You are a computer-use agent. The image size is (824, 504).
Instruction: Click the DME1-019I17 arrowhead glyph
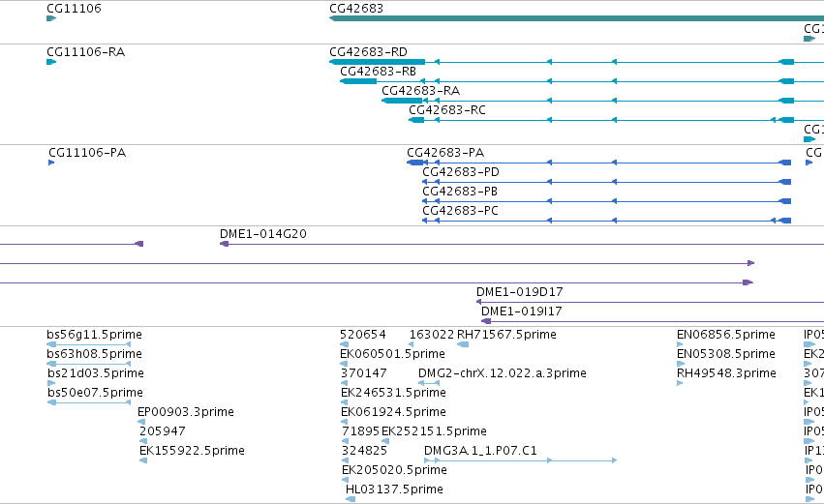[x=486, y=321]
